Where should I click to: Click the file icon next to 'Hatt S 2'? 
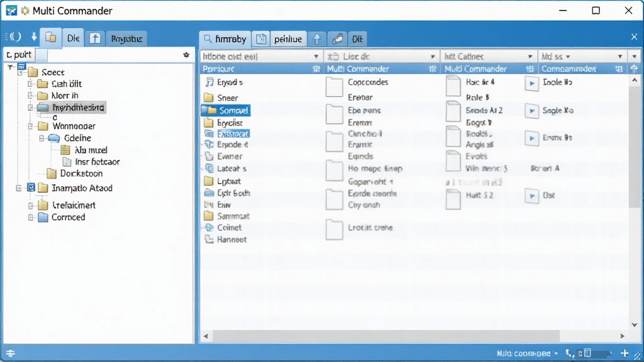click(x=453, y=199)
